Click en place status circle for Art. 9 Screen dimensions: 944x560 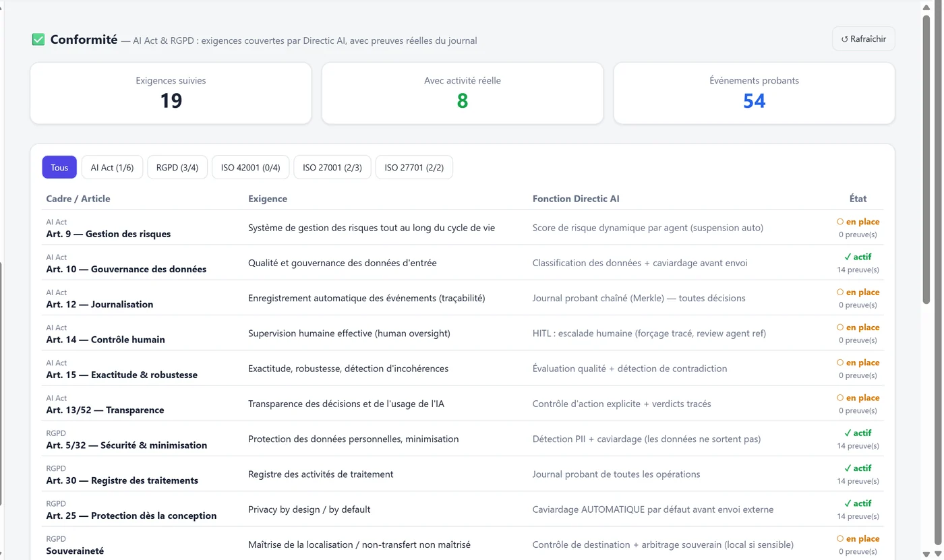pyautogui.click(x=840, y=222)
